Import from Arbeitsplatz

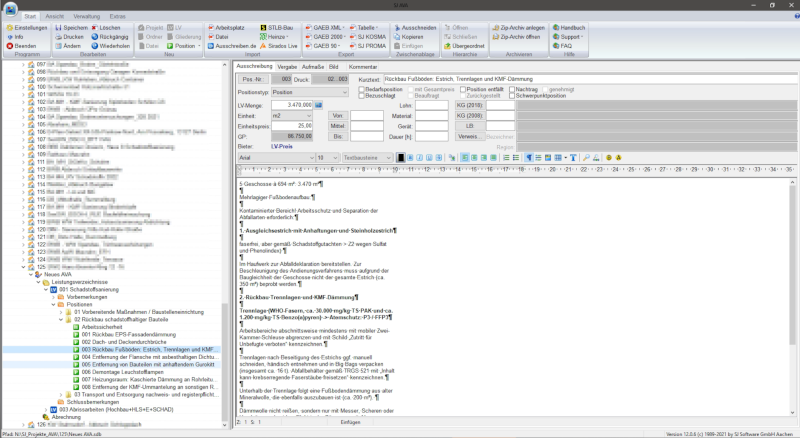226,28
